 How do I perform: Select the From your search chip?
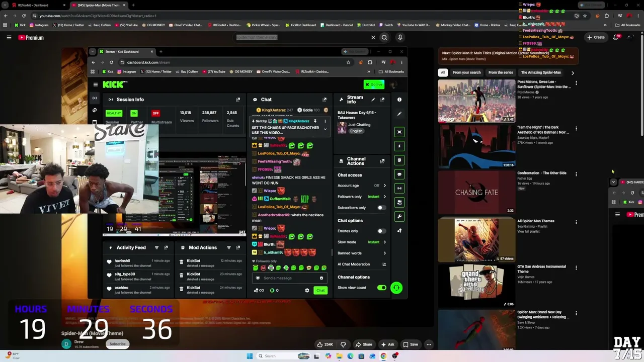click(467, 72)
